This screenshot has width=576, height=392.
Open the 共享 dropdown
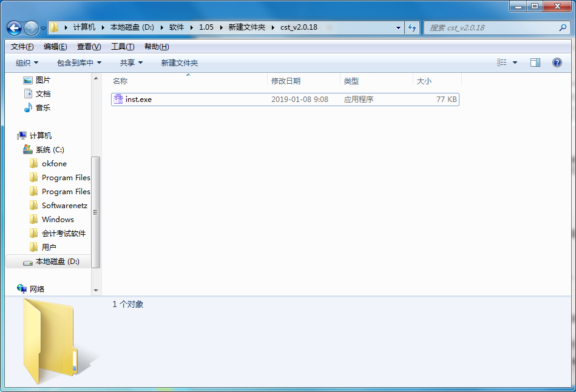(x=131, y=63)
